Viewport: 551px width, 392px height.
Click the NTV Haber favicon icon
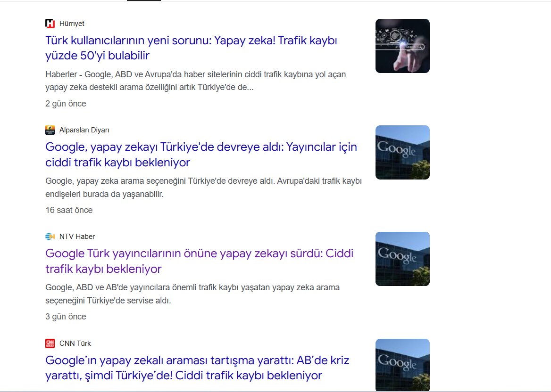point(50,237)
